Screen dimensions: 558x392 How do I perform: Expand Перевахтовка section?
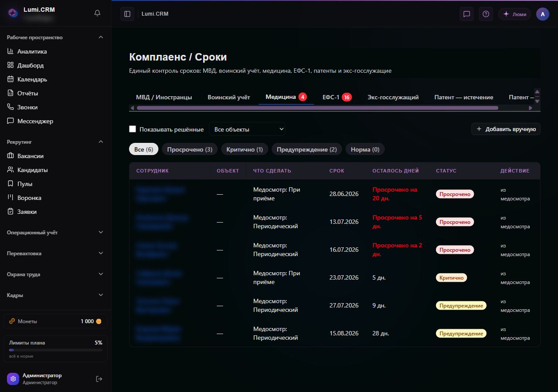click(x=56, y=253)
